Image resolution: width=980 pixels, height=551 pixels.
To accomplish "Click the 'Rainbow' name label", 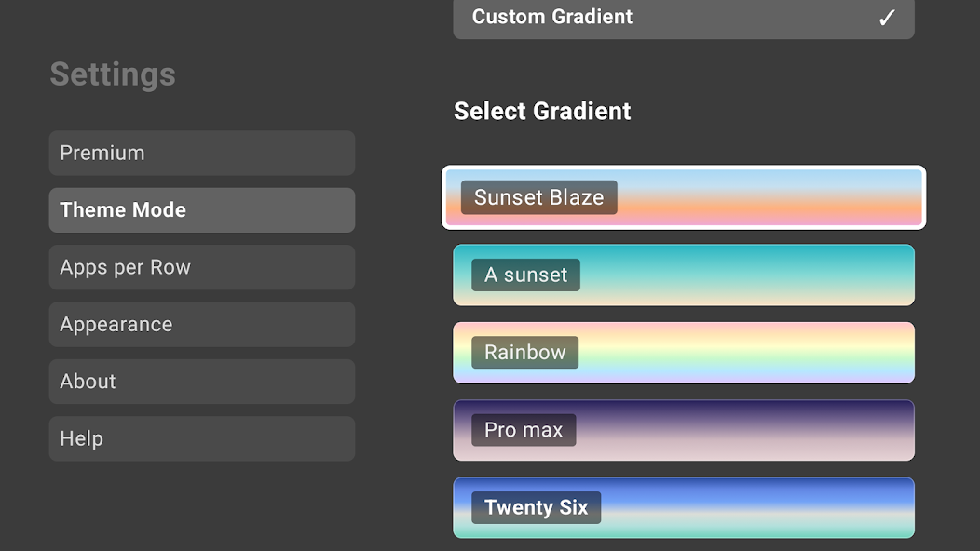I will (x=524, y=353).
